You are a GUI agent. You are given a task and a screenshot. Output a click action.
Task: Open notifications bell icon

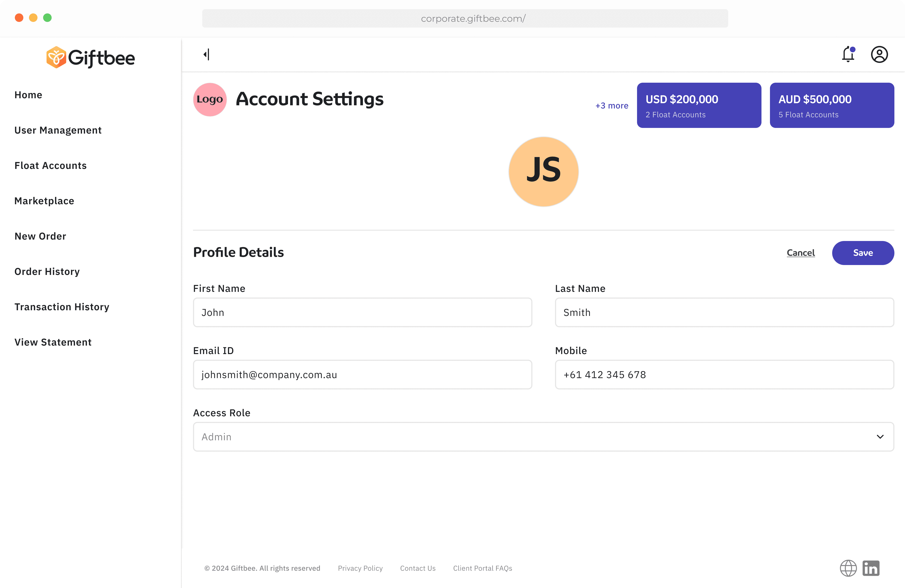coord(848,54)
